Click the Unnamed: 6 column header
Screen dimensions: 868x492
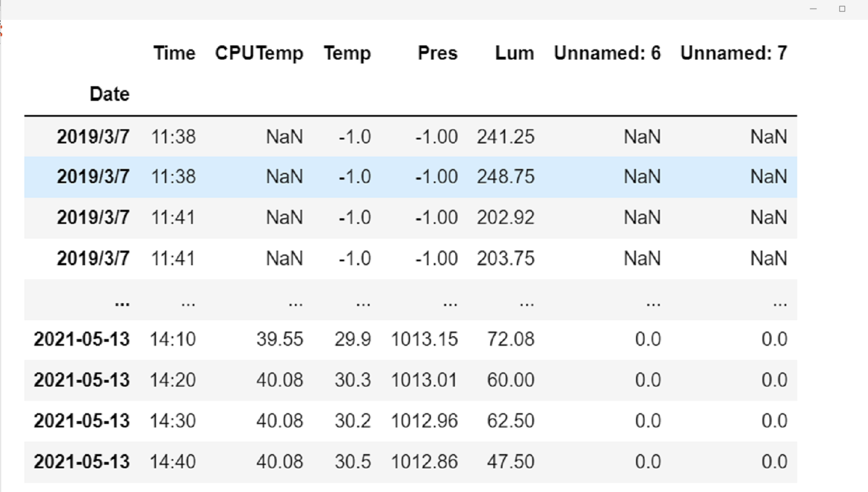[x=607, y=53]
